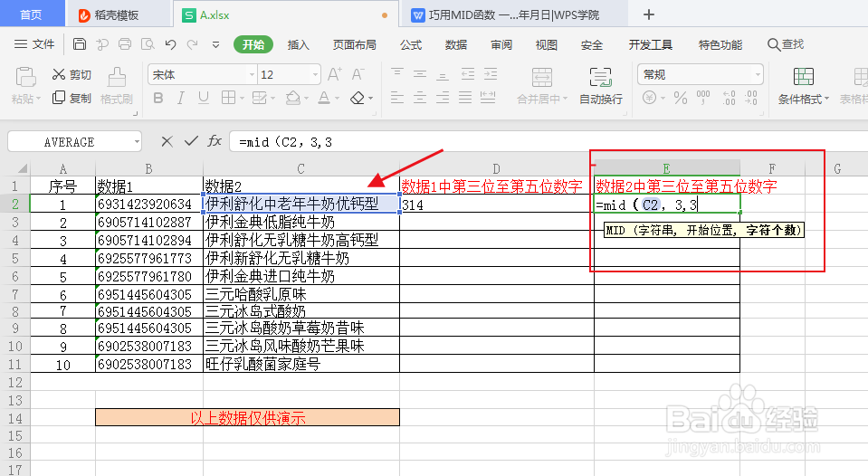Cancel formula entry with X
This screenshot has height=476, width=868.
(x=167, y=142)
